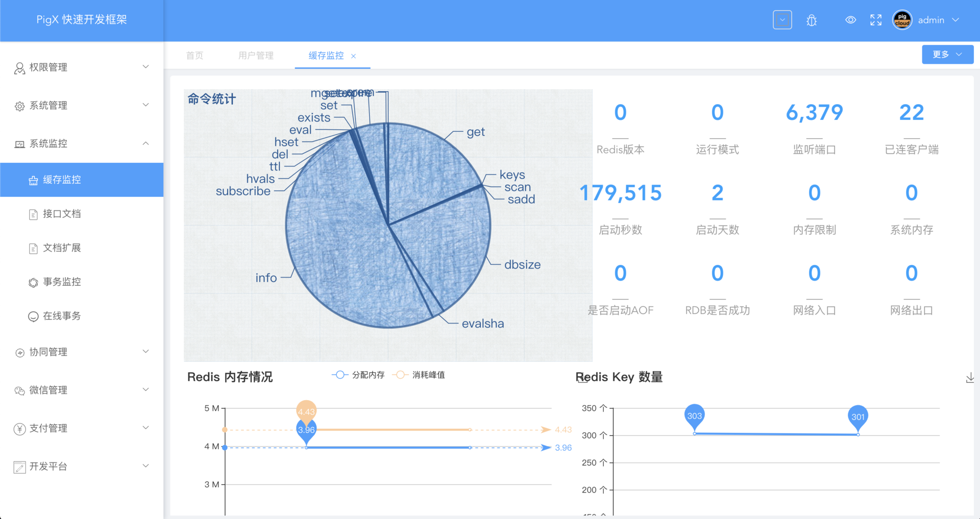Image resolution: width=980 pixels, height=519 pixels.
Task: Click the blue 3.96 memory marker pin
Action: (306, 430)
